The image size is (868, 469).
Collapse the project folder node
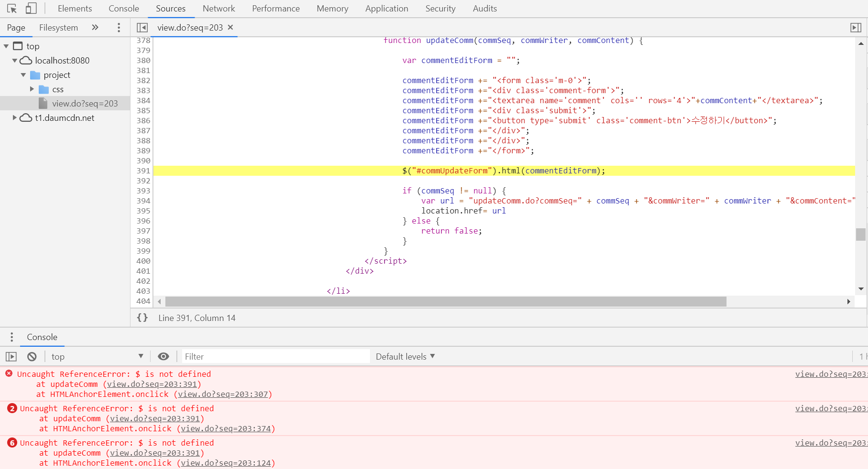[23, 75]
